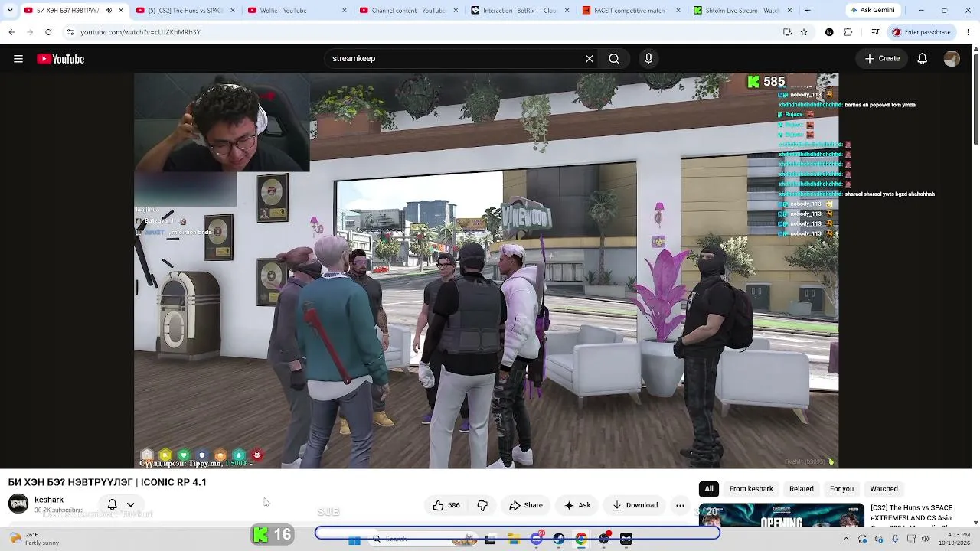Screen dimensions: 980x551
Task: View site information icon in address bar
Action: click(x=70, y=32)
